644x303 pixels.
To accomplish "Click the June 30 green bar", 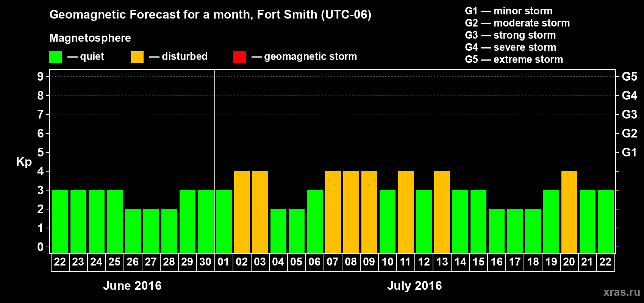I will coord(206,221).
